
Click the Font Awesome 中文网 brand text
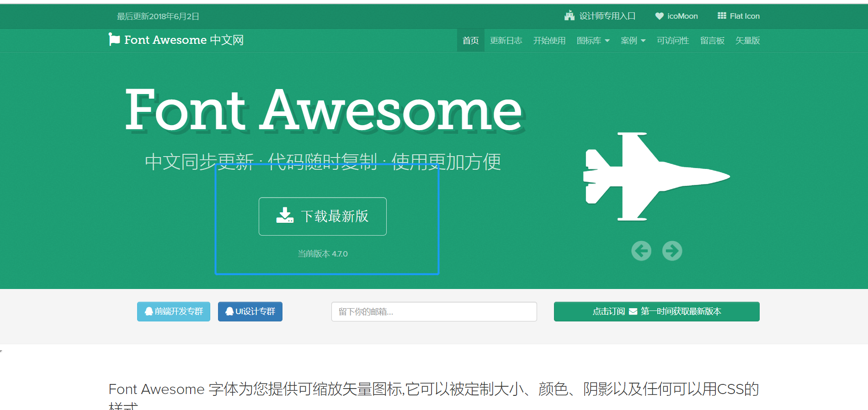[x=184, y=40]
